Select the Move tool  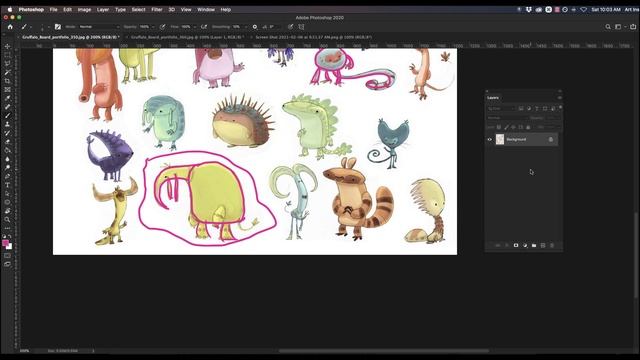[7, 46]
